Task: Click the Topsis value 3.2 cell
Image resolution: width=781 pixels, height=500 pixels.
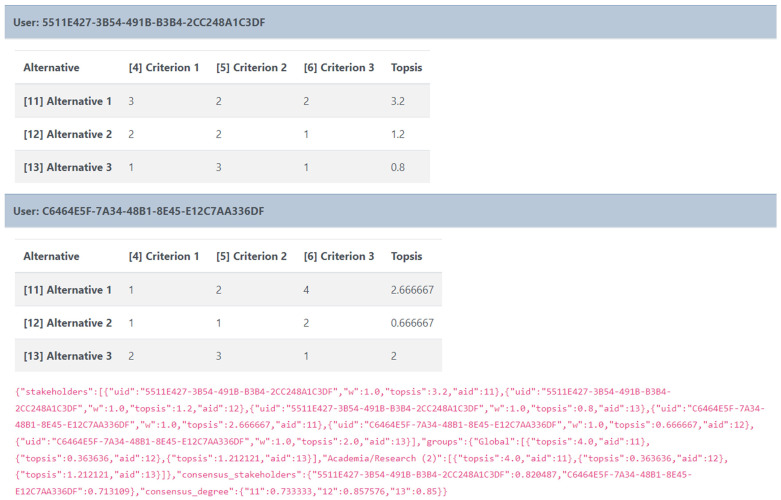Action: pyautogui.click(x=398, y=101)
